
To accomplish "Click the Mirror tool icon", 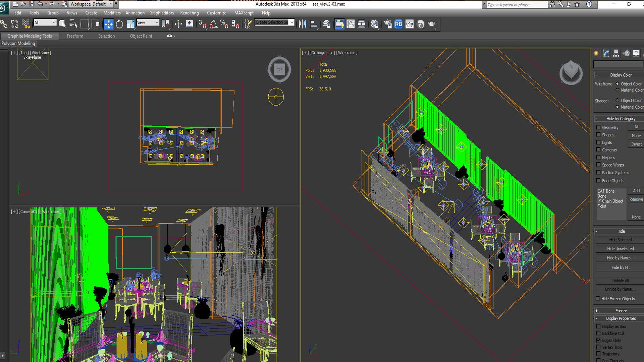I will pos(303,24).
